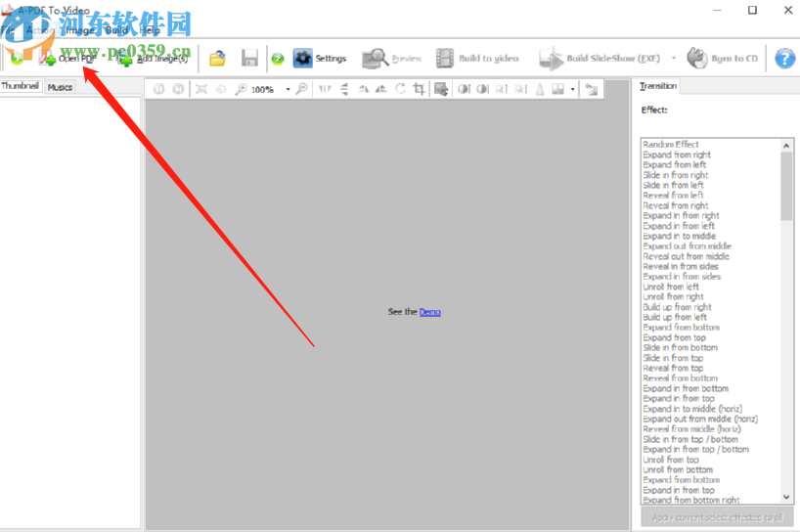Click the Burn to CD button

[x=722, y=59]
